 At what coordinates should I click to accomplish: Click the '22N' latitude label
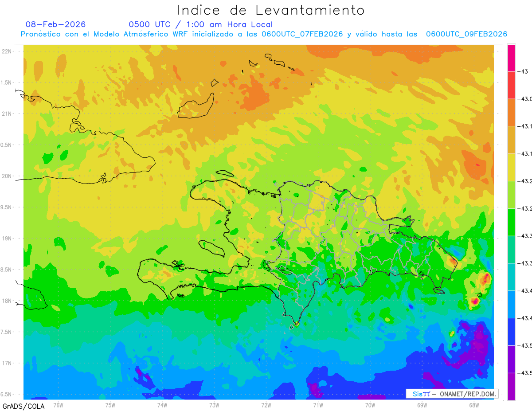[8, 51]
